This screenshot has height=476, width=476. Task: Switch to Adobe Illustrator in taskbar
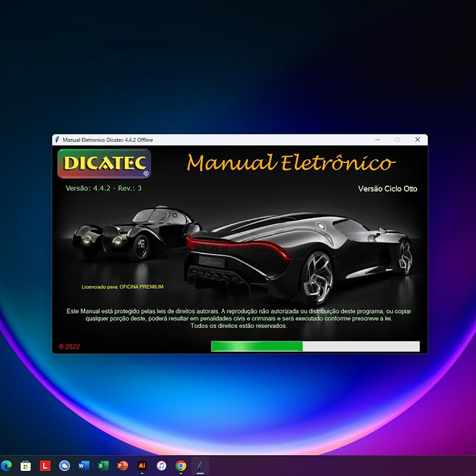[142, 465]
